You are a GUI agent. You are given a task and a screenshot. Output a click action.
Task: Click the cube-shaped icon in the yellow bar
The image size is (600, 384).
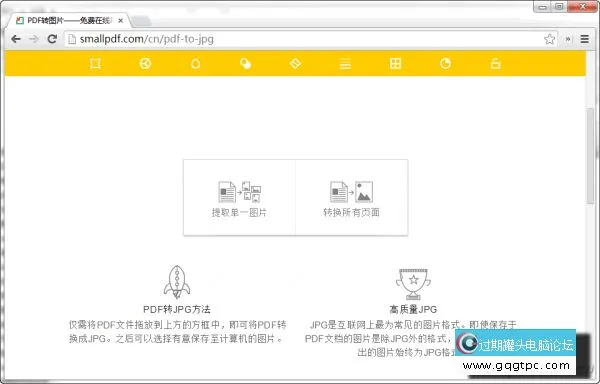point(145,63)
